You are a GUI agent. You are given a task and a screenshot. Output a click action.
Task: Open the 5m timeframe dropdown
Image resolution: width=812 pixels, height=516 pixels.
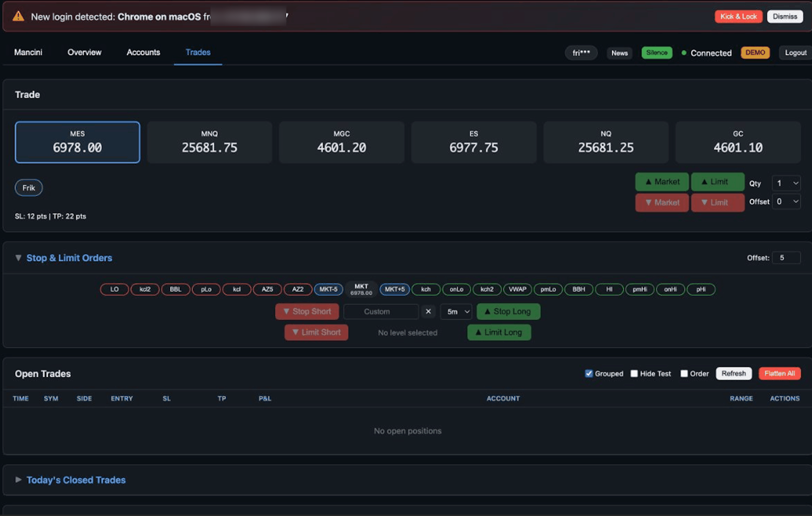tap(456, 312)
